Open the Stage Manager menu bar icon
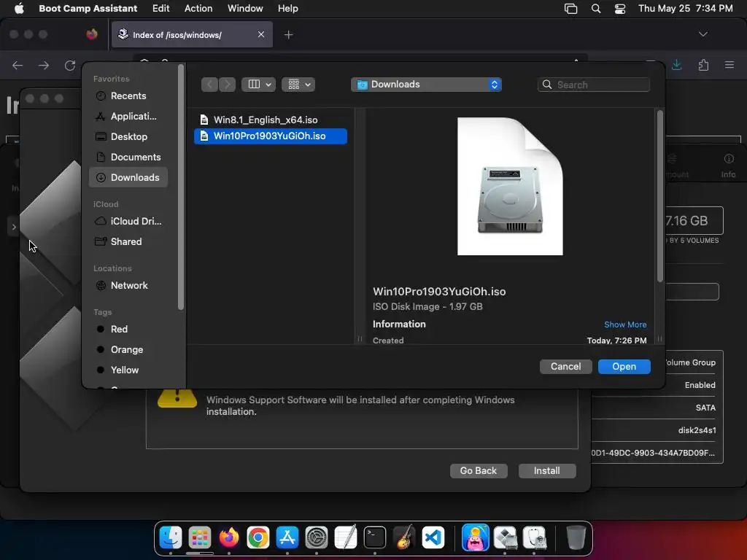The height and width of the screenshot is (560, 747). click(570, 9)
